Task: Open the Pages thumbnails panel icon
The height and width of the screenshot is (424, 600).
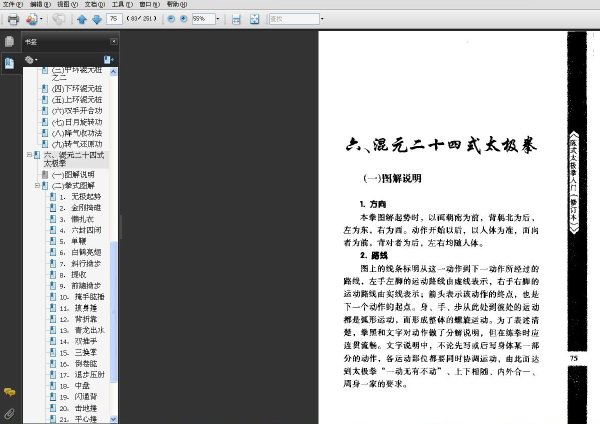Action: click(x=9, y=41)
